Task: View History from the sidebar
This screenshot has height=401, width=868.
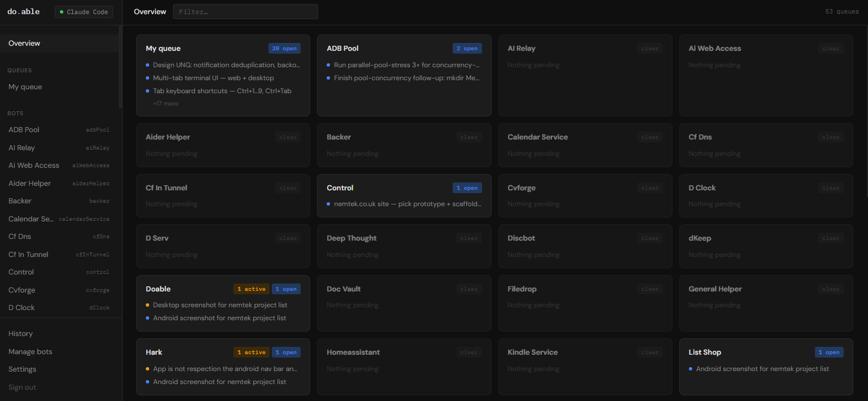Action: (20, 333)
